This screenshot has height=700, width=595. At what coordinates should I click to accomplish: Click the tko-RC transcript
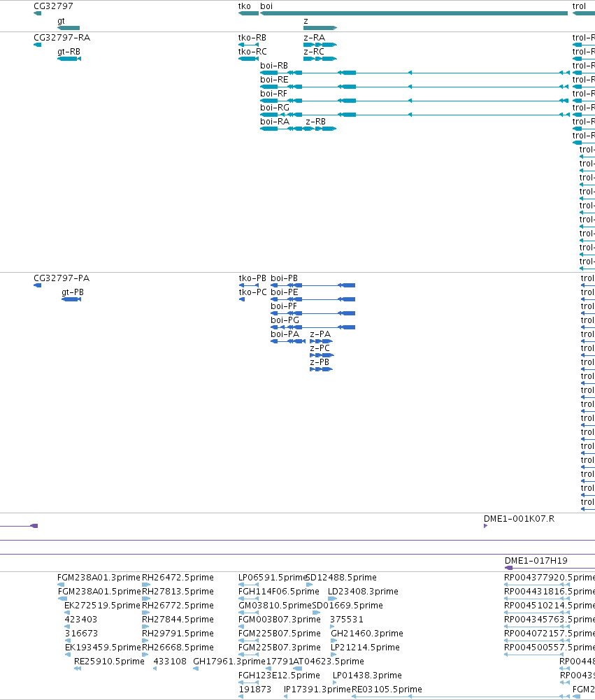249,59
